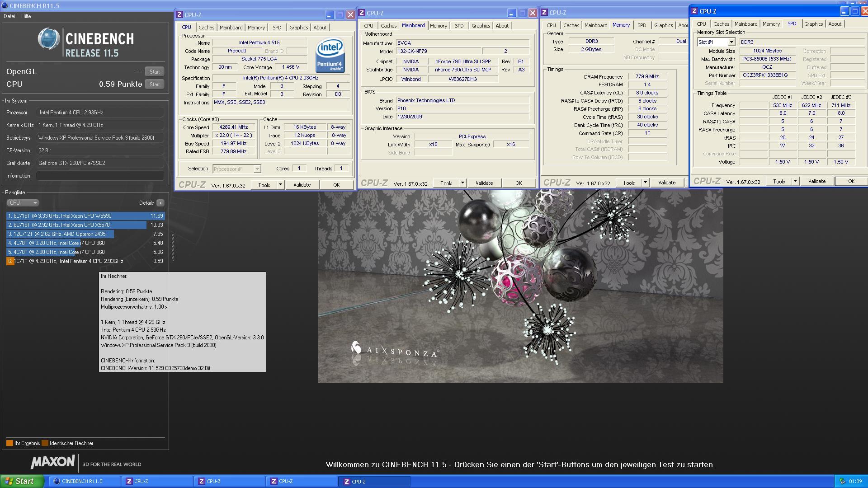Switch to Mainboard tab in first CPU-Z window
The height and width of the screenshot is (488, 868).
(231, 28)
